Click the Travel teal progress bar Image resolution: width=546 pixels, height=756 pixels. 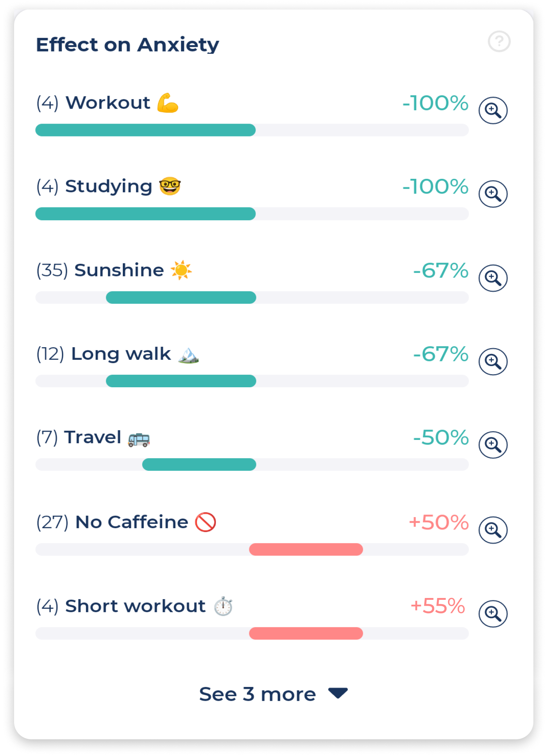click(199, 464)
